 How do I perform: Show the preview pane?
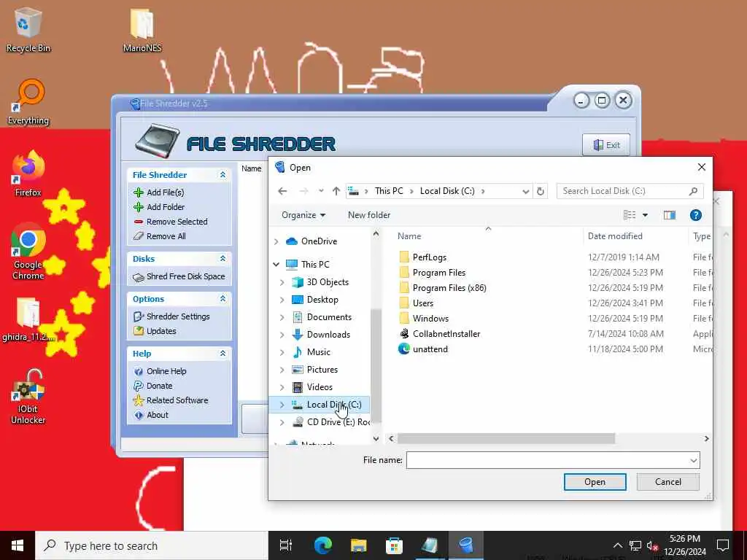coord(670,215)
